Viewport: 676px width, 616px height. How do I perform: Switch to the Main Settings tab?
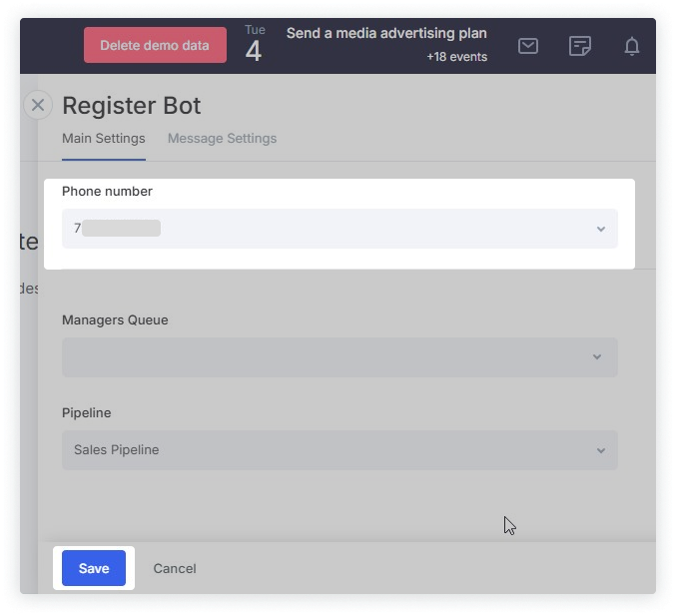point(104,139)
